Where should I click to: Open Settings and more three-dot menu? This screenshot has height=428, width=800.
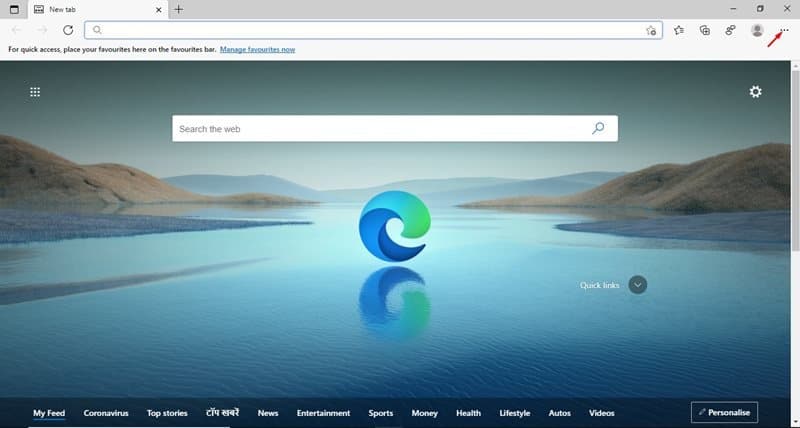pos(785,30)
